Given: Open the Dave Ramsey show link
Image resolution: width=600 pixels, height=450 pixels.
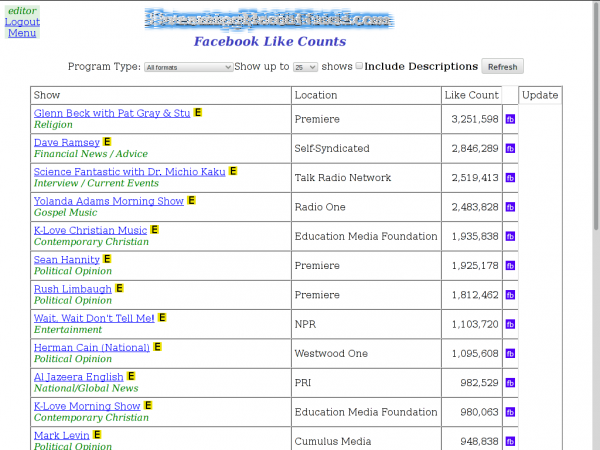Looking at the screenshot, I should 67,142.
